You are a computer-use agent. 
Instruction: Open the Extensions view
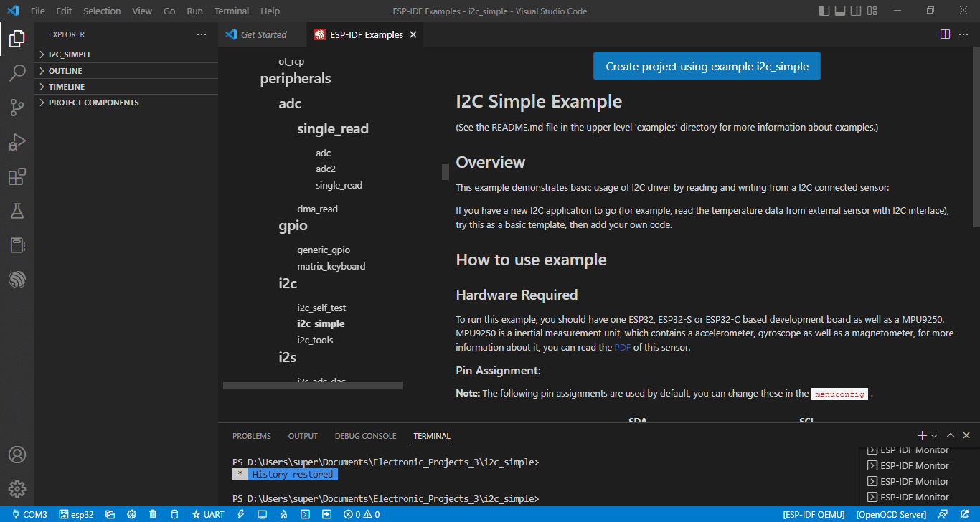click(17, 176)
